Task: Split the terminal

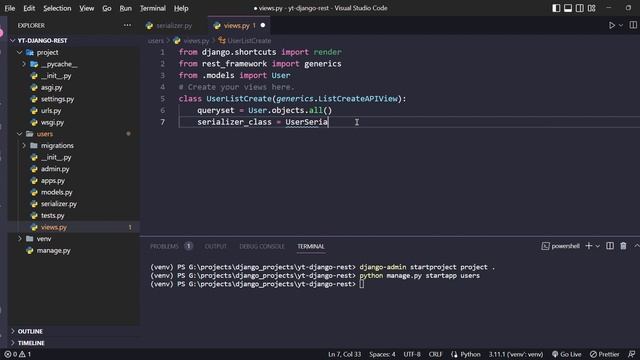Action: pyautogui.click(x=610, y=246)
